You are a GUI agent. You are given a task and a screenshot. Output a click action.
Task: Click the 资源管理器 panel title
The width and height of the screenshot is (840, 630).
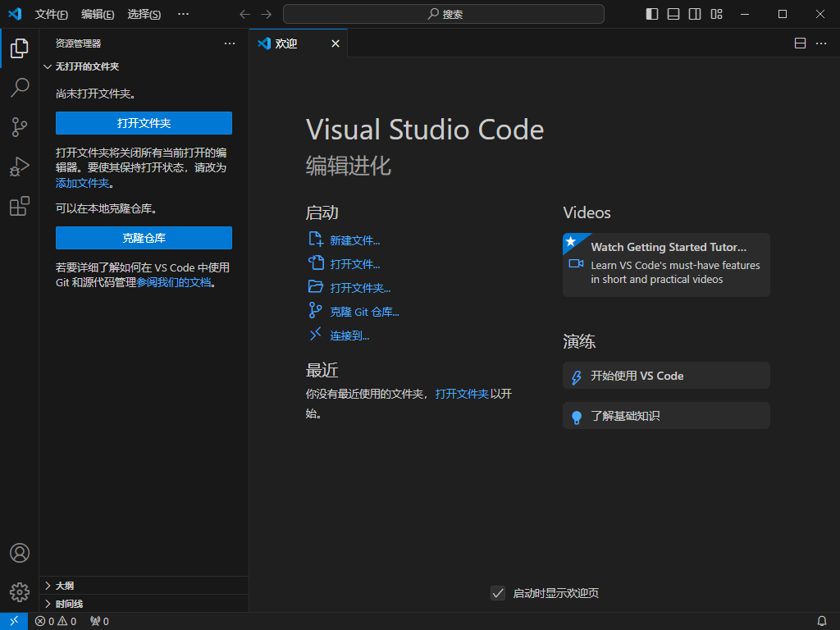[x=78, y=43]
